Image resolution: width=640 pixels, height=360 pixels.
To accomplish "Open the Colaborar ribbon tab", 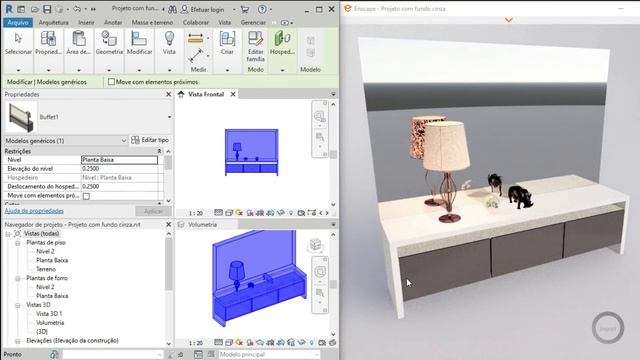I will coord(196,22).
